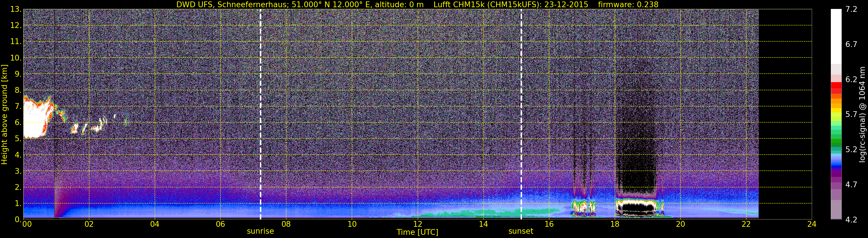Click the time axis tick 22

coord(746,224)
